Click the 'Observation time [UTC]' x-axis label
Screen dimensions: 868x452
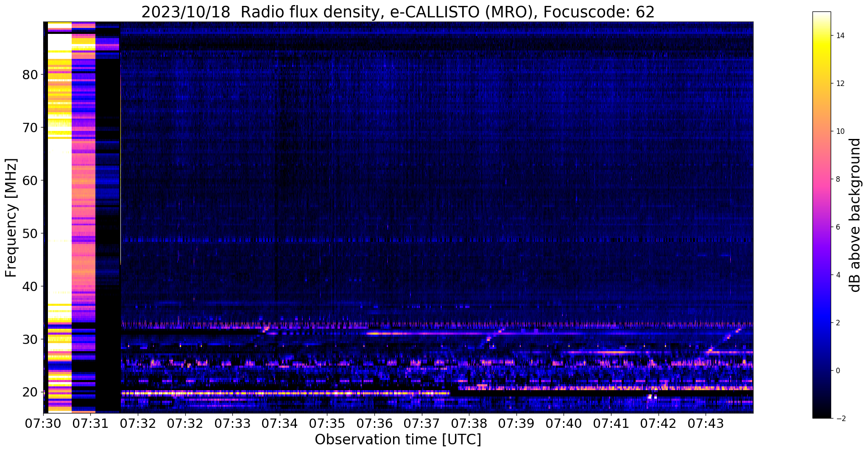(x=398, y=440)
